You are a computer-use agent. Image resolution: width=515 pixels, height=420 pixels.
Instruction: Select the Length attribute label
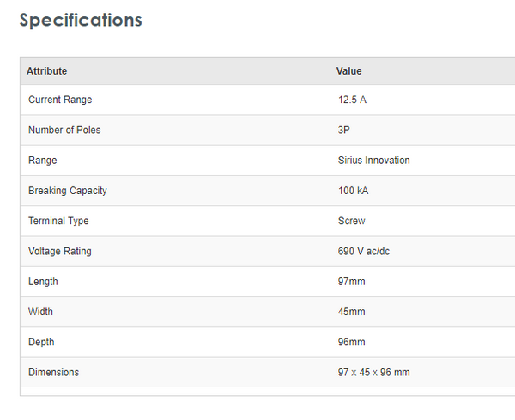[43, 282]
